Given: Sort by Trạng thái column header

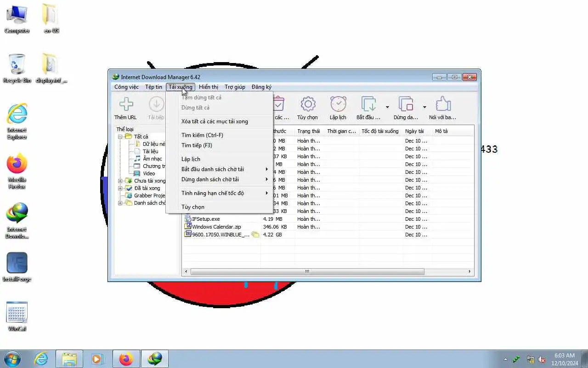Looking at the screenshot, I should tap(309, 131).
